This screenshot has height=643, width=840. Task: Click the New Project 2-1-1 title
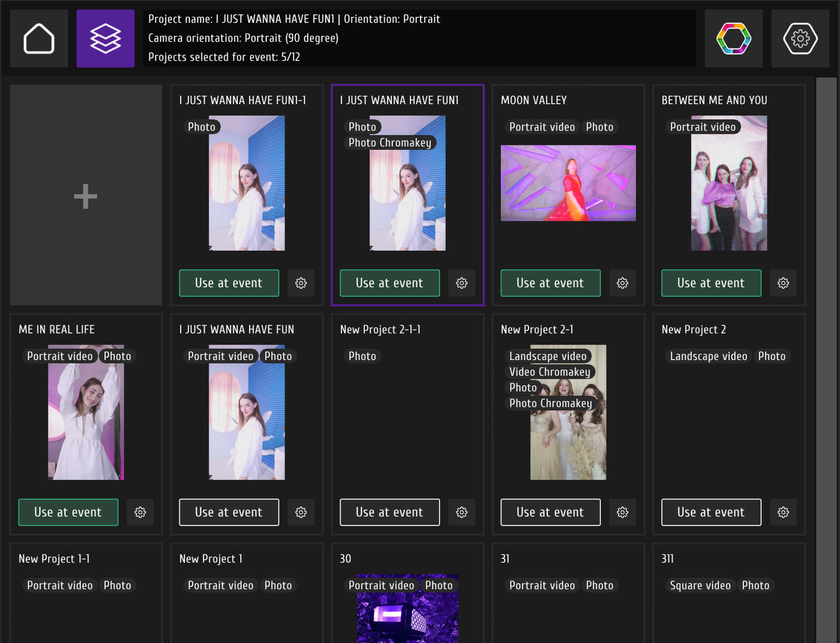pos(381,330)
